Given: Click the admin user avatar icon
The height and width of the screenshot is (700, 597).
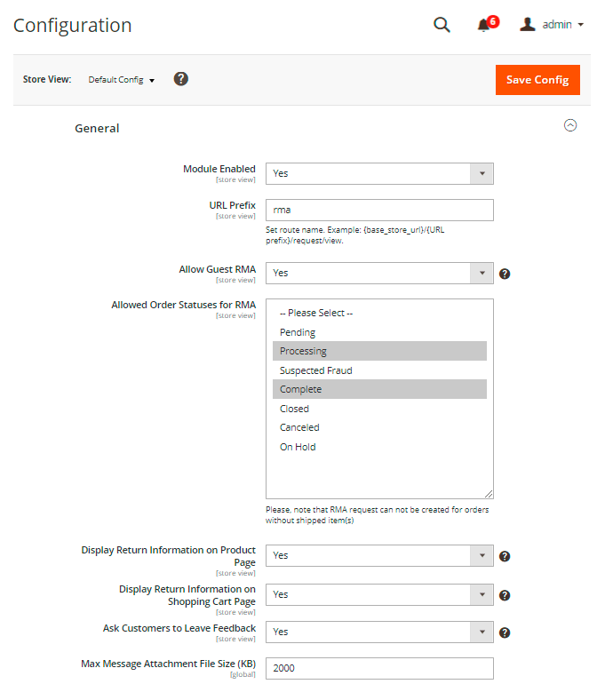Looking at the screenshot, I should tap(528, 25).
